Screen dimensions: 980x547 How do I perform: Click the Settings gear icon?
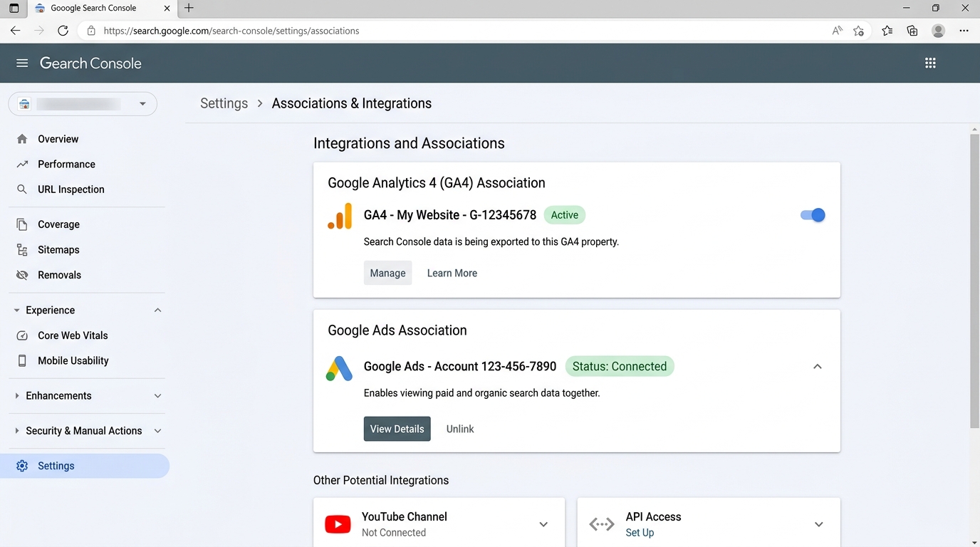click(22, 466)
